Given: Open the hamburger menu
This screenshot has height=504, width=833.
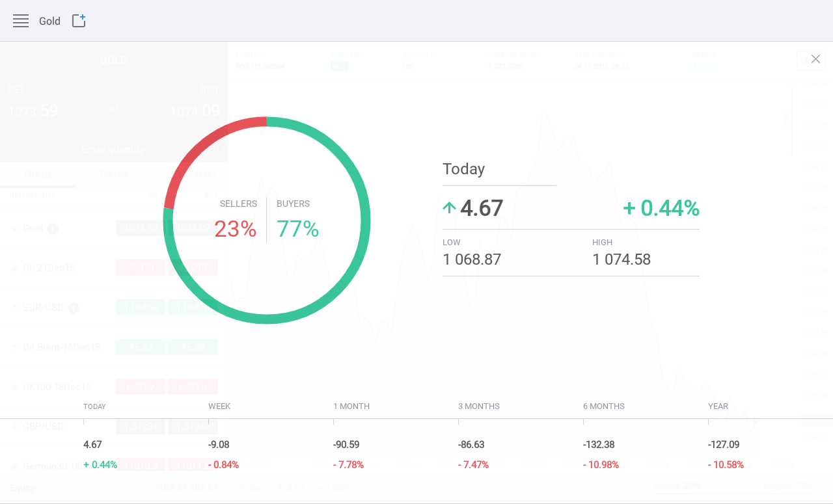Looking at the screenshot, I should [21, 21].
